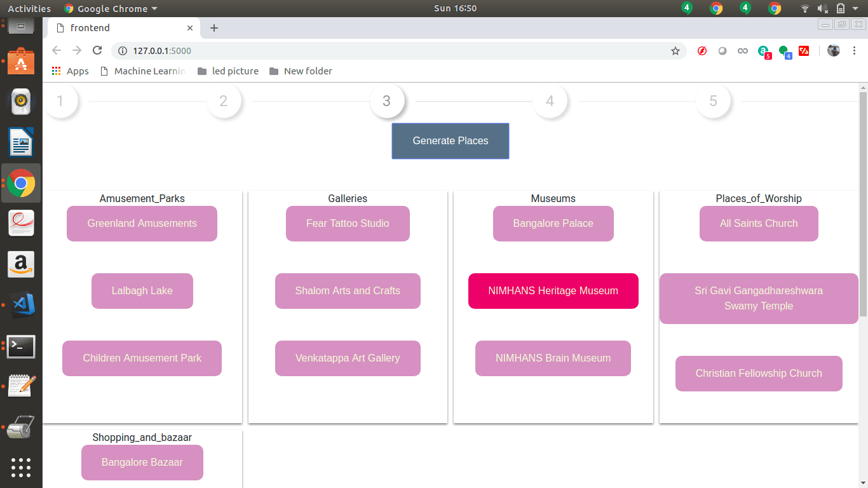The height and width of the screenshot is (488, 868).
Task: Open Google Chrome app menu in top bar
Action: pos(111,8)
